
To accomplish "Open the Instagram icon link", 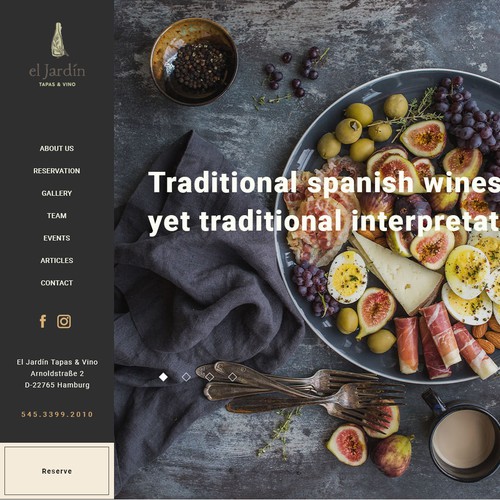I will pos(64,321).
